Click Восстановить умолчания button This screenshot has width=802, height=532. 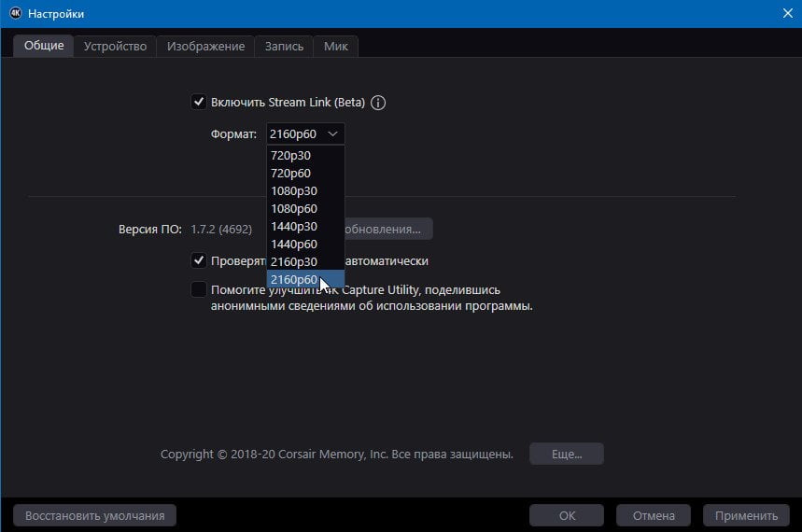[x=94, y=515]
